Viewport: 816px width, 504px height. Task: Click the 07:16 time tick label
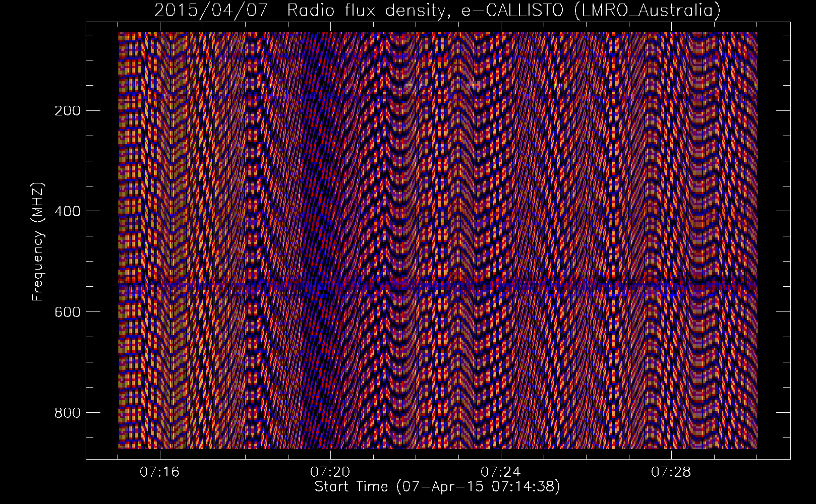pyautogui.click(x=160, y=472)
